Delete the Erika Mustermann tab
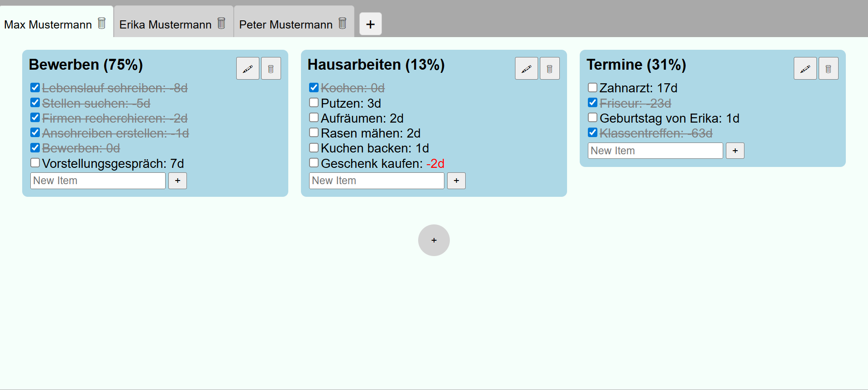 pyautogui.click(x=221, y=24)
